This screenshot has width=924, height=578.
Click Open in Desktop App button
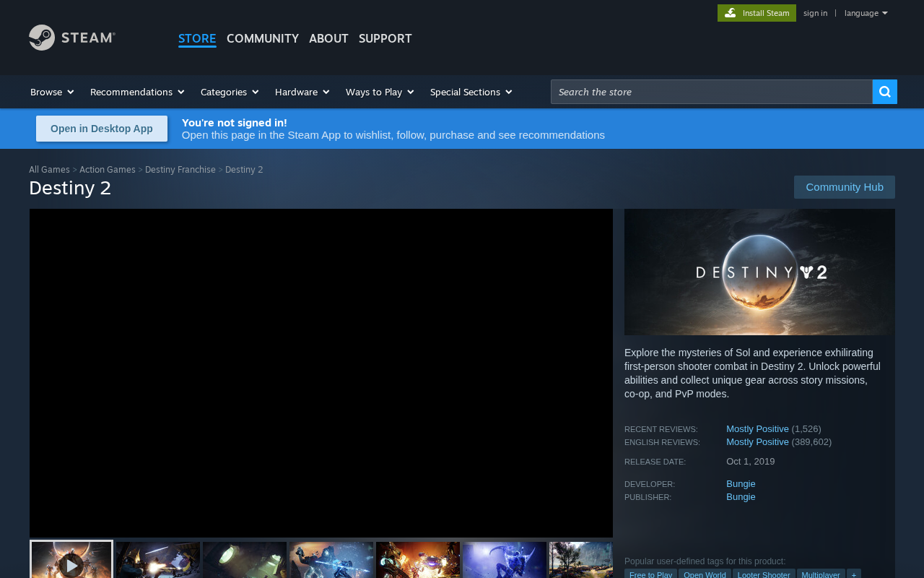tap(102, 129)
